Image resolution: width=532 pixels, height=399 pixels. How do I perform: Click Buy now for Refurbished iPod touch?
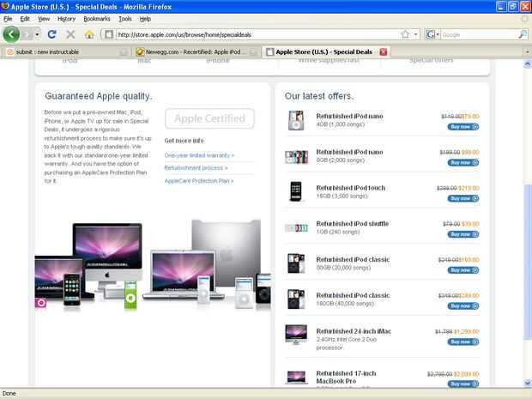pyautogui.click(x=463, y=198)
